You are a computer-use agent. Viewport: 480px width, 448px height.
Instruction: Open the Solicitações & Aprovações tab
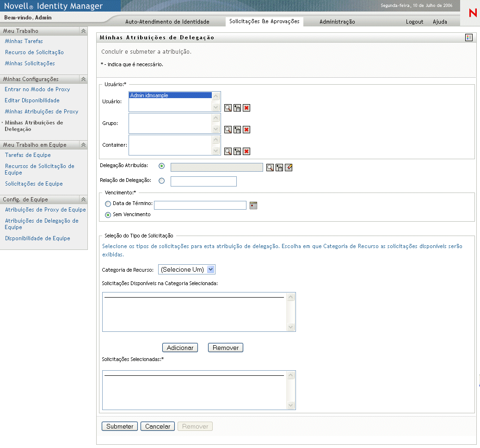point(265,21)
